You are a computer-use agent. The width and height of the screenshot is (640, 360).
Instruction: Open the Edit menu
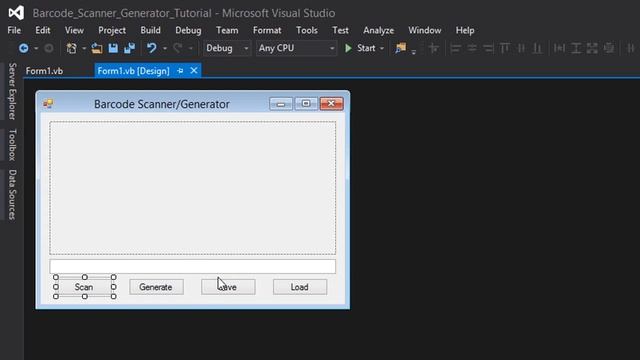click(42, 30)
